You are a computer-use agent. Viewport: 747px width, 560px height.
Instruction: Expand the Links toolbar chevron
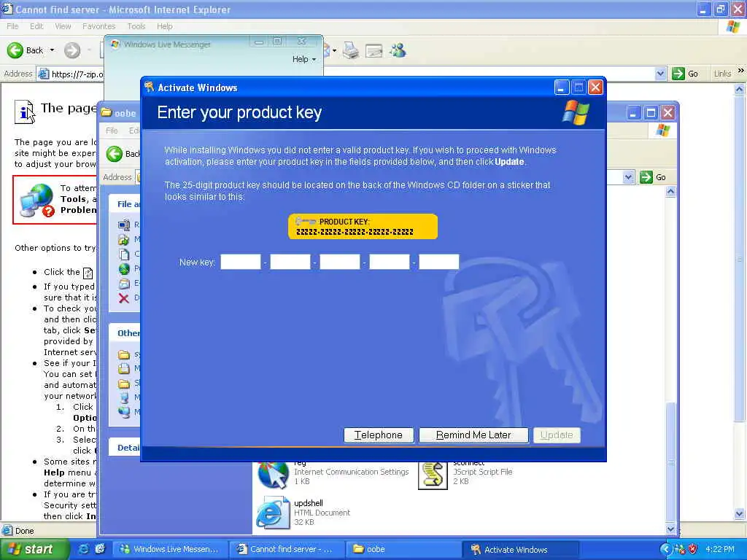tap(741, 71)
